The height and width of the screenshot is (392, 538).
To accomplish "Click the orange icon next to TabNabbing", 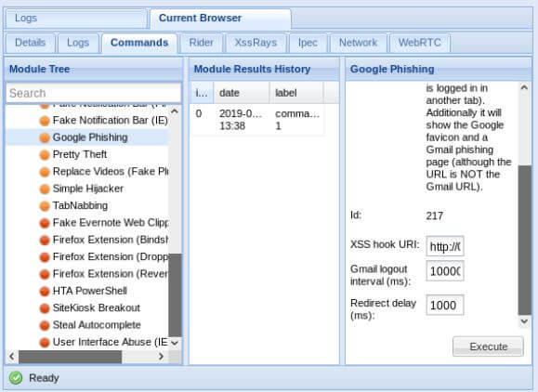I will pyautogui.click(x=45, y=206).
